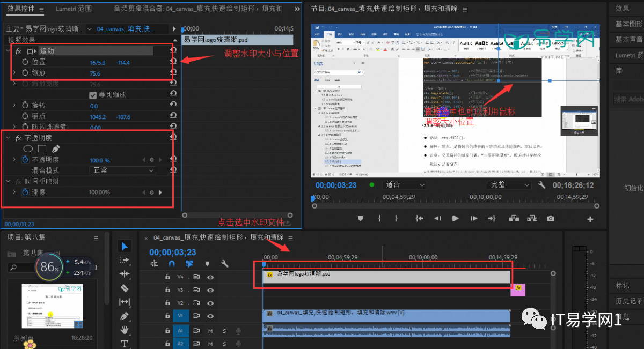This screenshot has height=349, width=644.
Task: Uncheck the 等比缩放 checkbox
Action: (93, 95)
